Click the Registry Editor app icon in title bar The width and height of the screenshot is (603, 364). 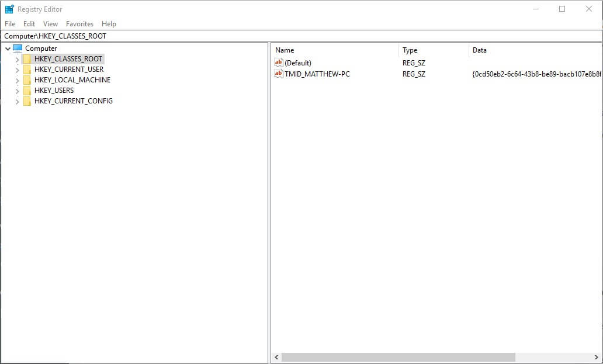click(x=9, y=9)
